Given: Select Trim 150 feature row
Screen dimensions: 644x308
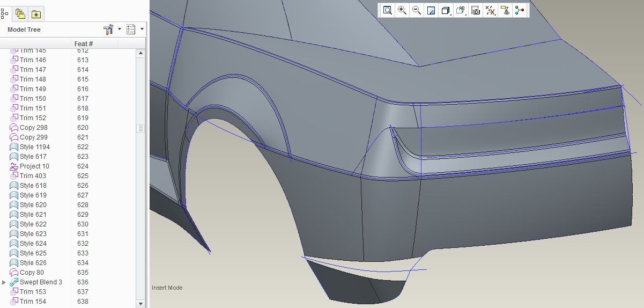Looking at the screenshot, I should (33, 99).
